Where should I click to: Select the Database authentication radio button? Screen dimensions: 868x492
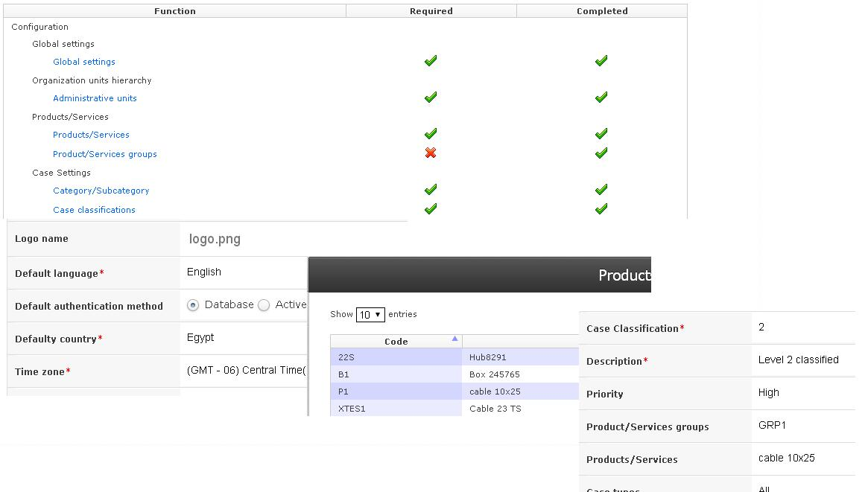[194, 304]
